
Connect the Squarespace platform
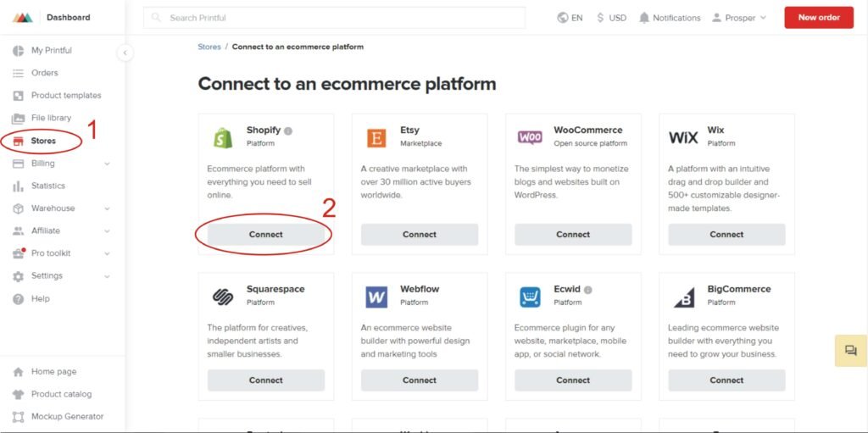[265, 380]
